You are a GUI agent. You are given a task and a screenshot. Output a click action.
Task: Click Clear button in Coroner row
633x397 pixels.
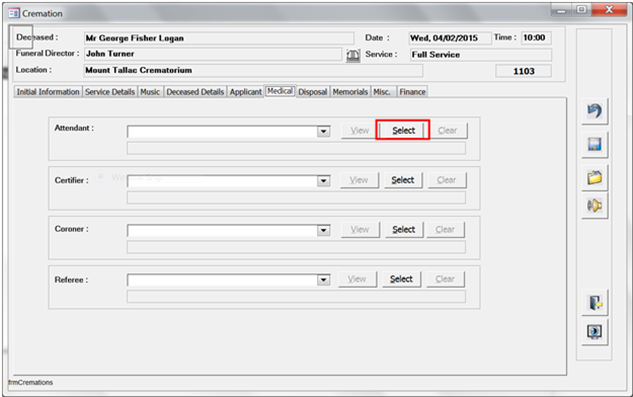(445, 229)
